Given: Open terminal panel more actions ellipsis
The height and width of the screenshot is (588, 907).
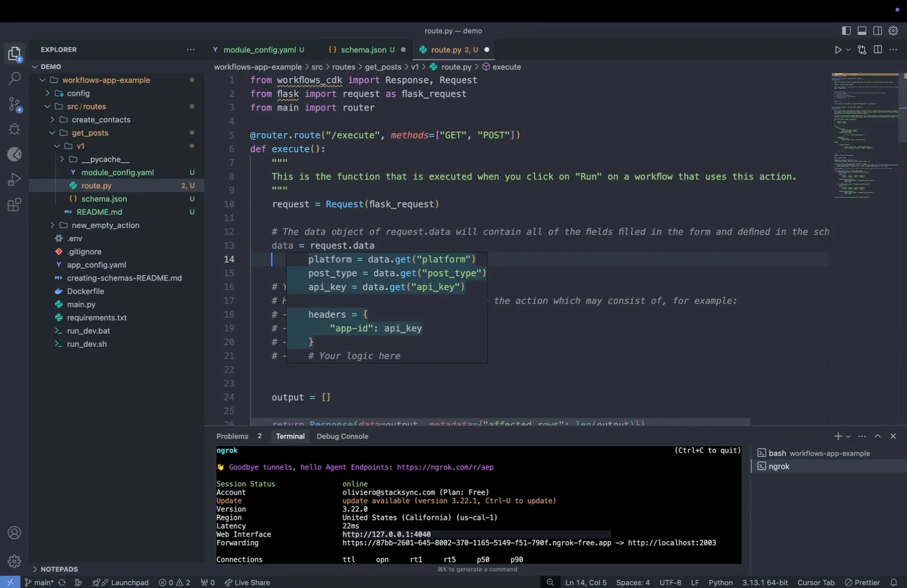Looking at the screenshot, I should (x=862, y=436).
